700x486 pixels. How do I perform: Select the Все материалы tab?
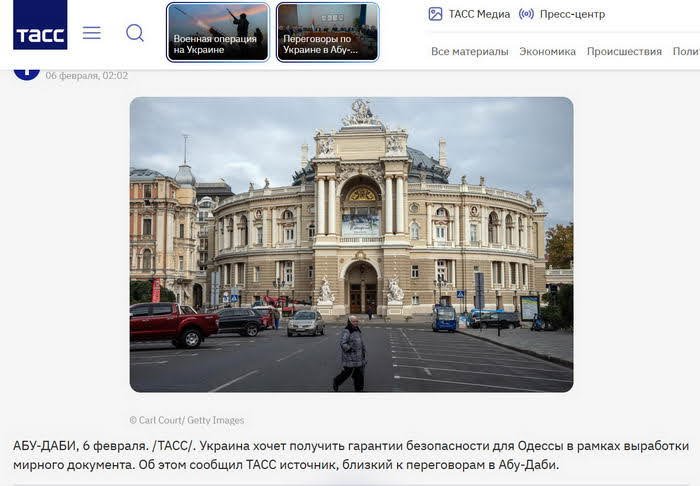click(470, 52)
